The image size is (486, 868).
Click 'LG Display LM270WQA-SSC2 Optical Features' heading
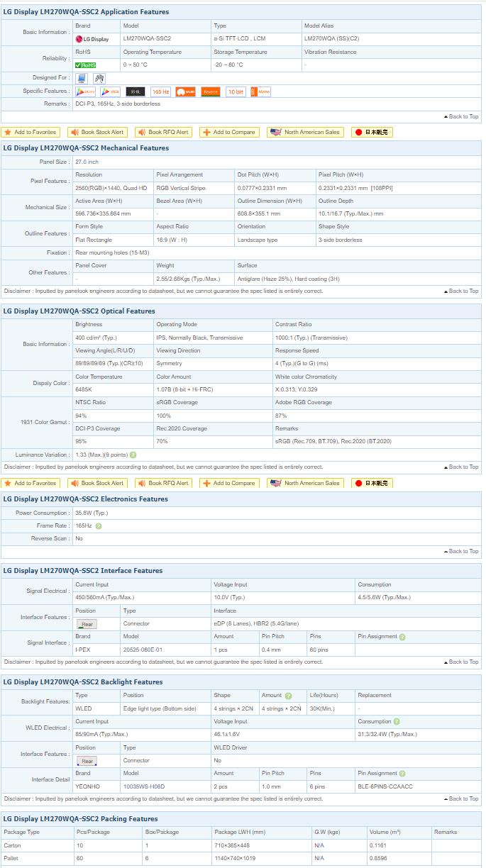[79, 311]
